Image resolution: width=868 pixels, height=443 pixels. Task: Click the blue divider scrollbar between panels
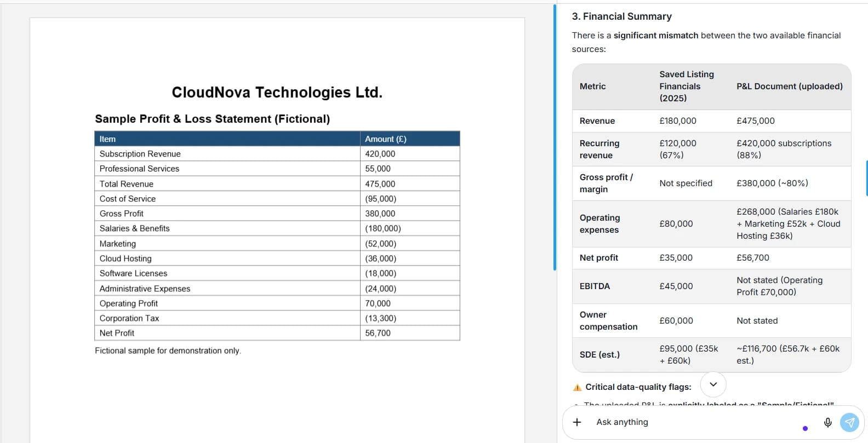555,137
